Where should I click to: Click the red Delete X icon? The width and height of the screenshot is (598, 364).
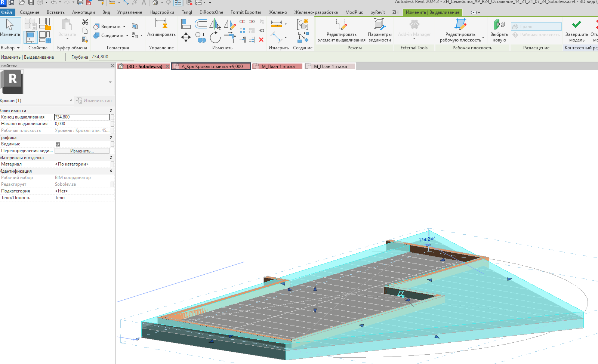[x=261, y=40]
